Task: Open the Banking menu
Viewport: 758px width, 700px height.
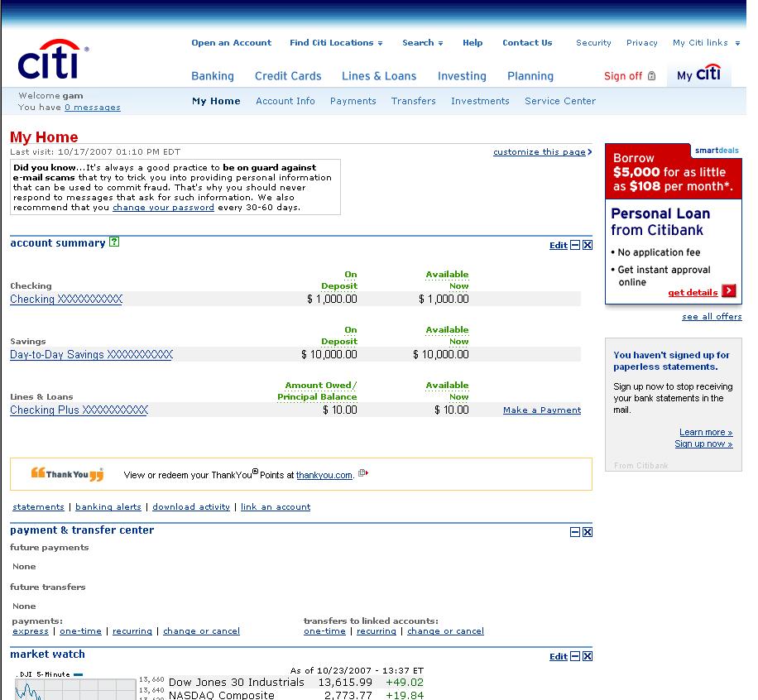Action: [x=213, y=76]
